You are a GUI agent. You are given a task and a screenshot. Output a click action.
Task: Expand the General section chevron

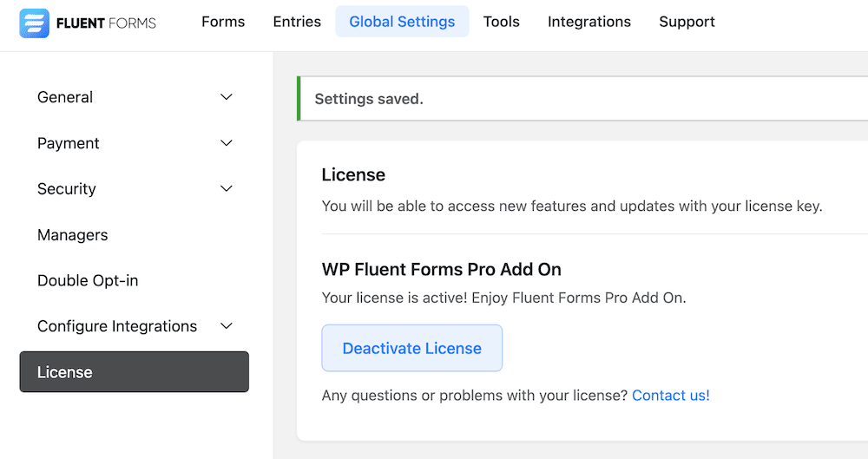227,97
